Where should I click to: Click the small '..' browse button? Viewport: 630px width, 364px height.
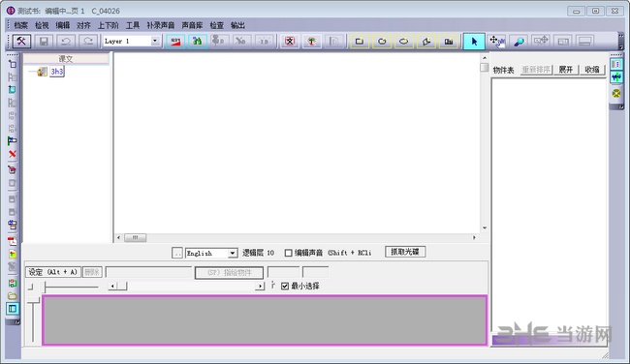[x=176, y=253]
